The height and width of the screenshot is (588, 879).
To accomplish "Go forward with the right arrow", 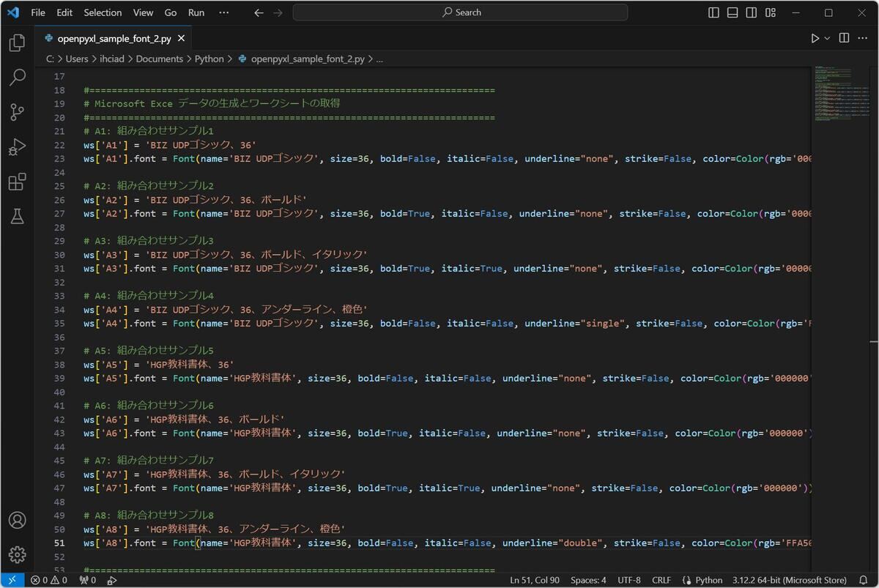I will (x=278, y=12).
